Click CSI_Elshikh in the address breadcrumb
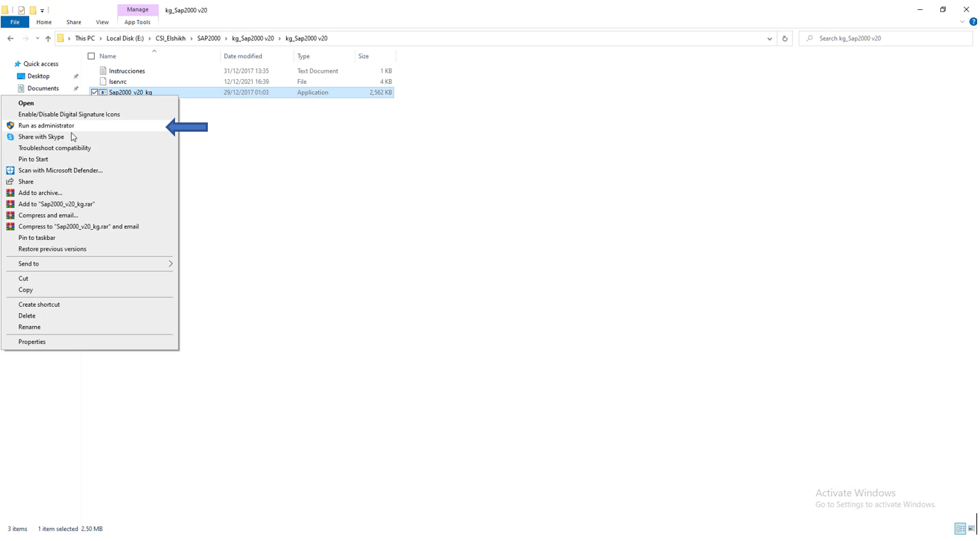Image resolution: width=980 pixels, height=541 pixels. (x=171, y=38)
